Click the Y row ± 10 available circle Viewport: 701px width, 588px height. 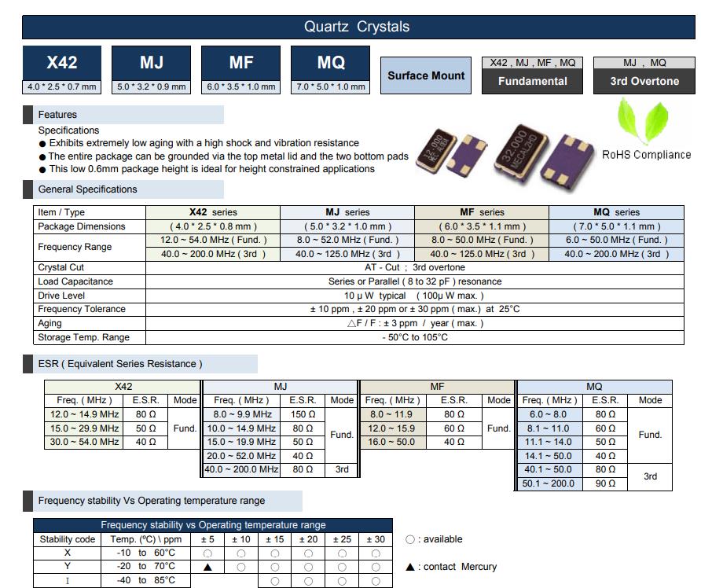click(x=241, y=567)
